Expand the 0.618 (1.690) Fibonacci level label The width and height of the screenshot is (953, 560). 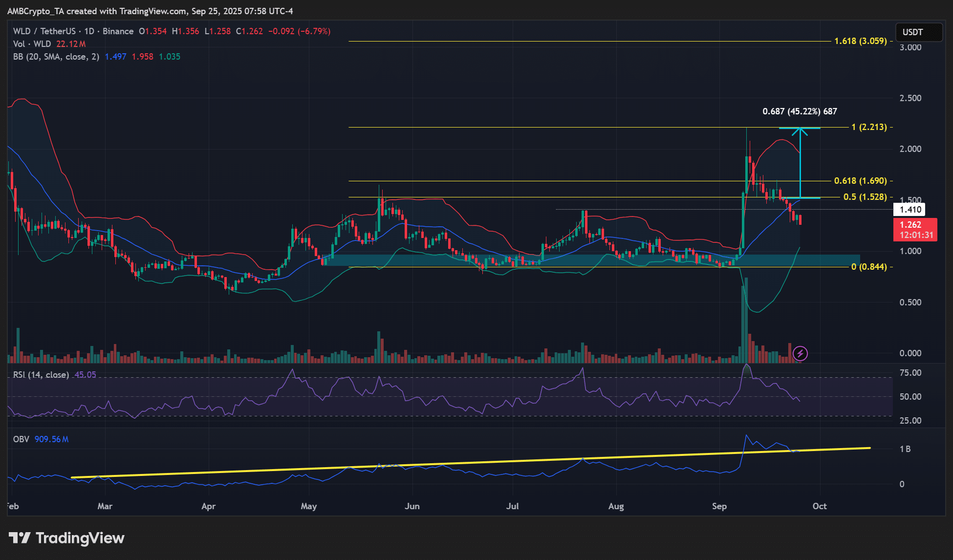pos(861,181)
